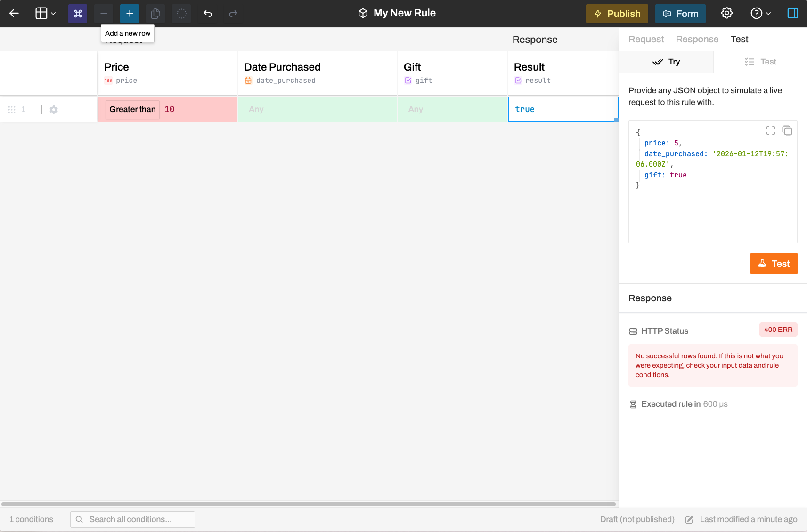
Task: Open the keyboard shortcuts command icon
Action: [x=78, y=14]
